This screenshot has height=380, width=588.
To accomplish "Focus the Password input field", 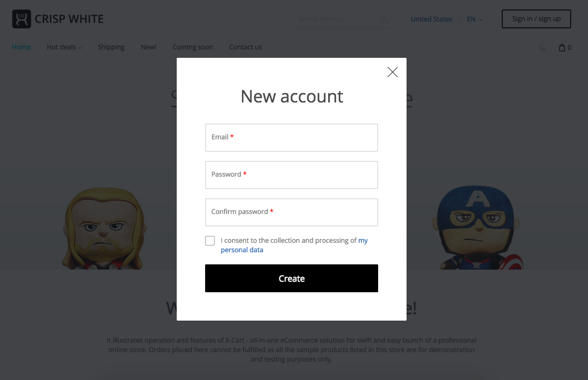I will tap(291, 175).
